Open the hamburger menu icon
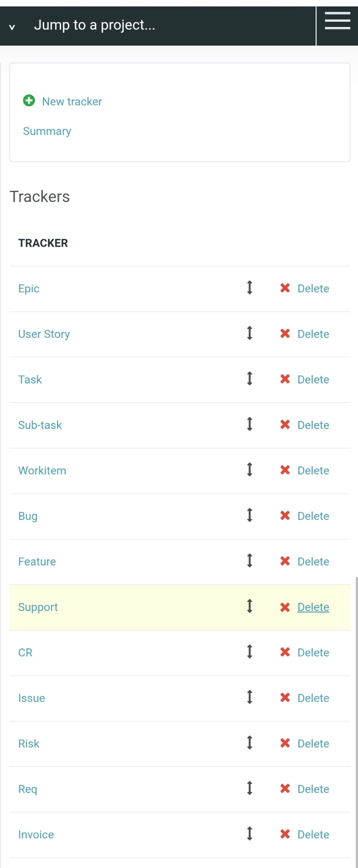Viewport: 358px width, 868px height. point(337,21)
